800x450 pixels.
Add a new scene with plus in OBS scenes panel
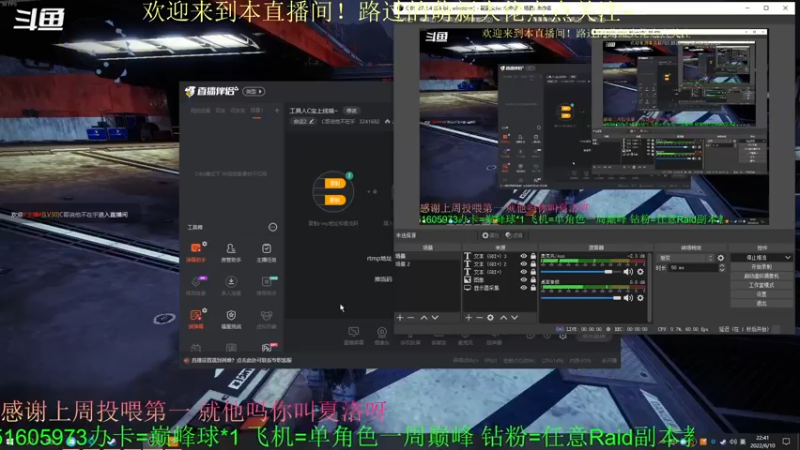click(400, 317)
